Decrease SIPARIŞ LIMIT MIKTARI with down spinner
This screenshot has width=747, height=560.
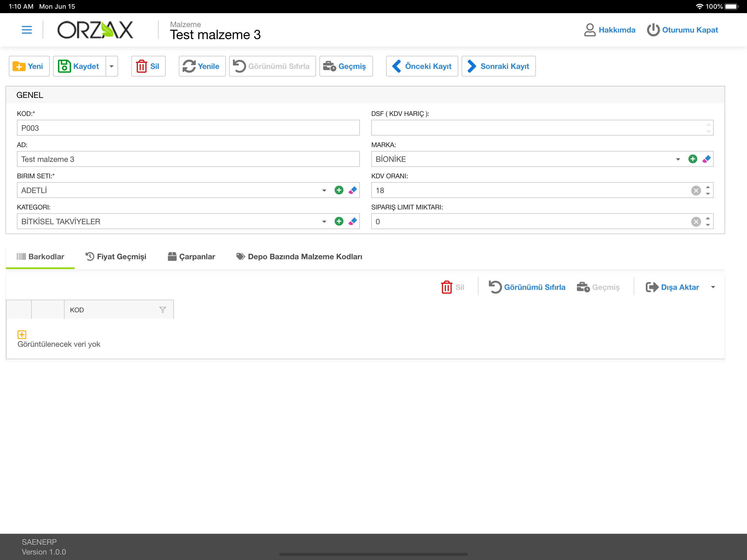708,225
